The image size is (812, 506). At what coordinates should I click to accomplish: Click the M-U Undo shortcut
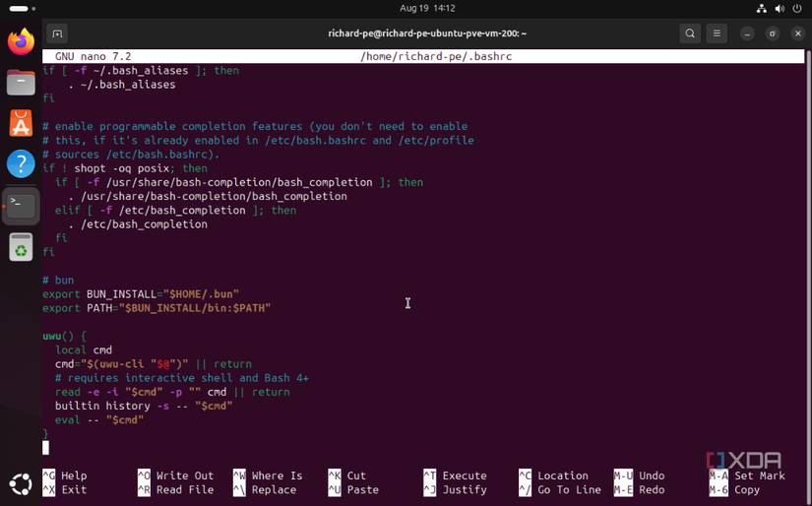pos(639,475)
